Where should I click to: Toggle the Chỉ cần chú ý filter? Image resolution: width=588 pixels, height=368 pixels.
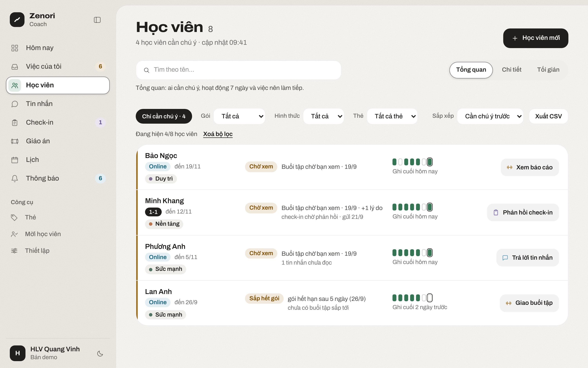click(x=164, y=116)
